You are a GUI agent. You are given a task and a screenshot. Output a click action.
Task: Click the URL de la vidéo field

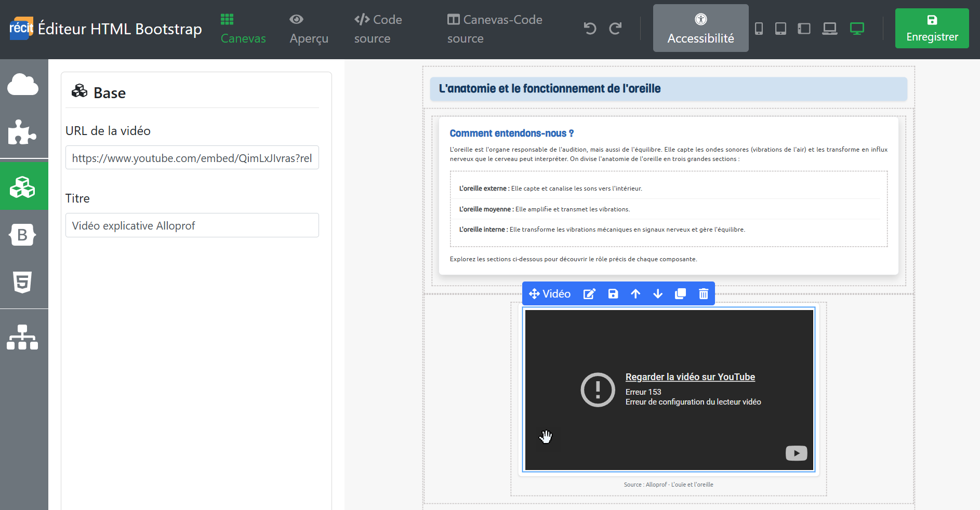pos(192,158)
